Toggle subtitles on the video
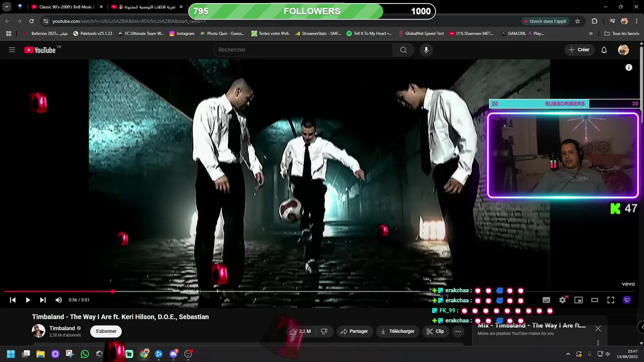644x362 pixels. 546,300
